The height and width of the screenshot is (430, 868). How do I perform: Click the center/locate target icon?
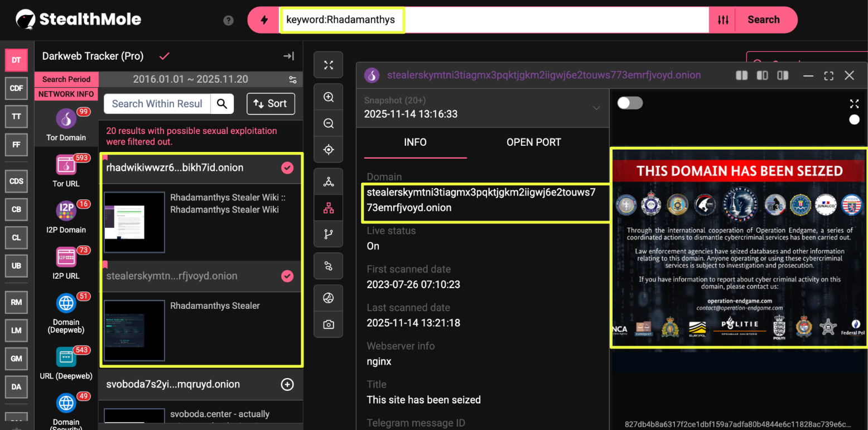click(x=329, y=149)
